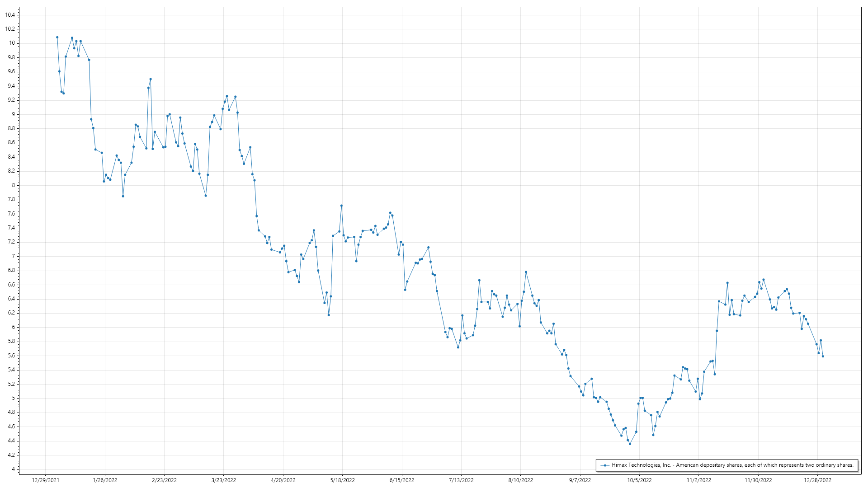
Task: Click the 3/23/2022 x-axis date label
Action: click(224, 480)
